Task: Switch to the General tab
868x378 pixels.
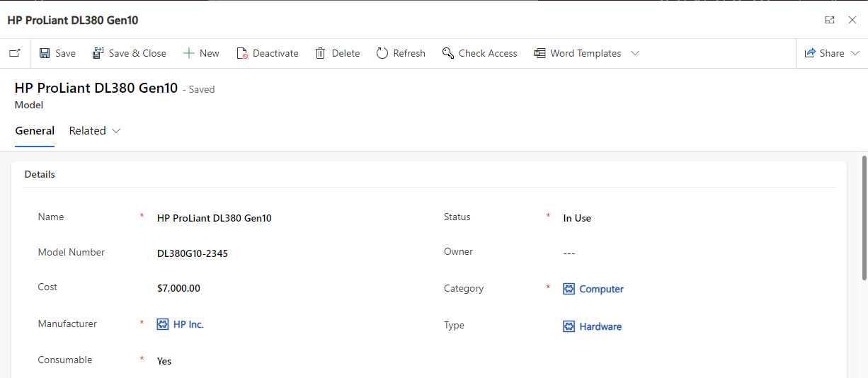Action: 35,131
